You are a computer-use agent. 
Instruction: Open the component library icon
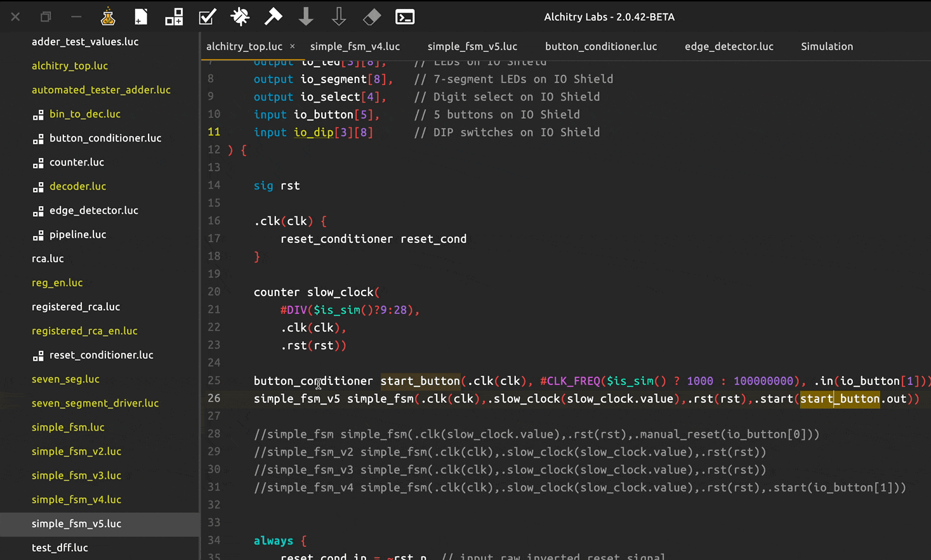point(174,17)
